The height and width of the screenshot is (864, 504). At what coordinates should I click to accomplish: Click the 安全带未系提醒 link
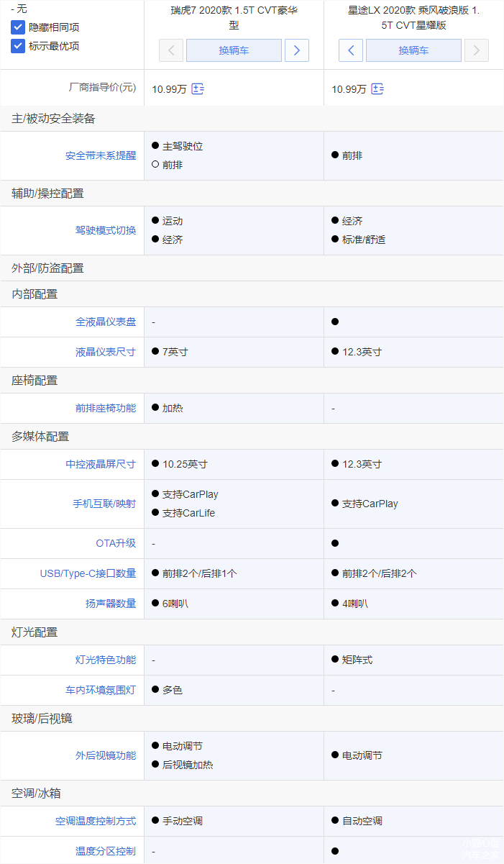(x=101, y=155)
